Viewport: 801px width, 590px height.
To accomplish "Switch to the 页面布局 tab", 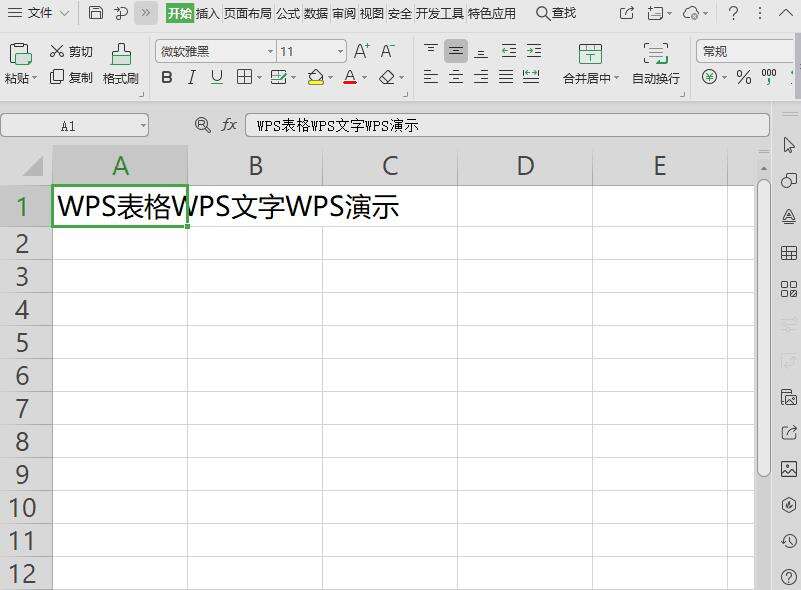I will 248,13.
